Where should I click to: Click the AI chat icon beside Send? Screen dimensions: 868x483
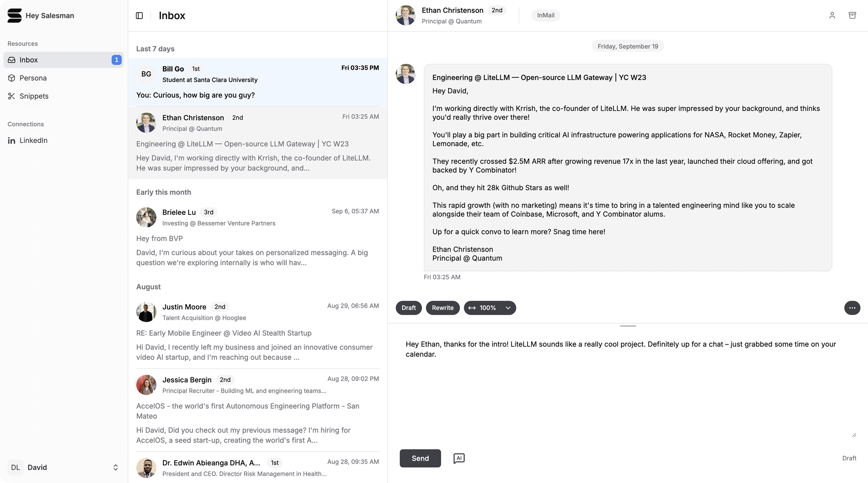(459, 458)
